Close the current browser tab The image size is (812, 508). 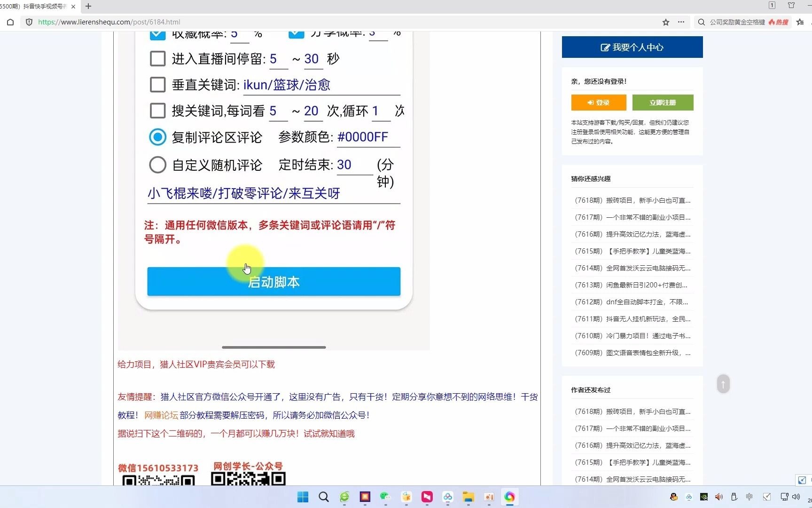(x=73, y=6)
